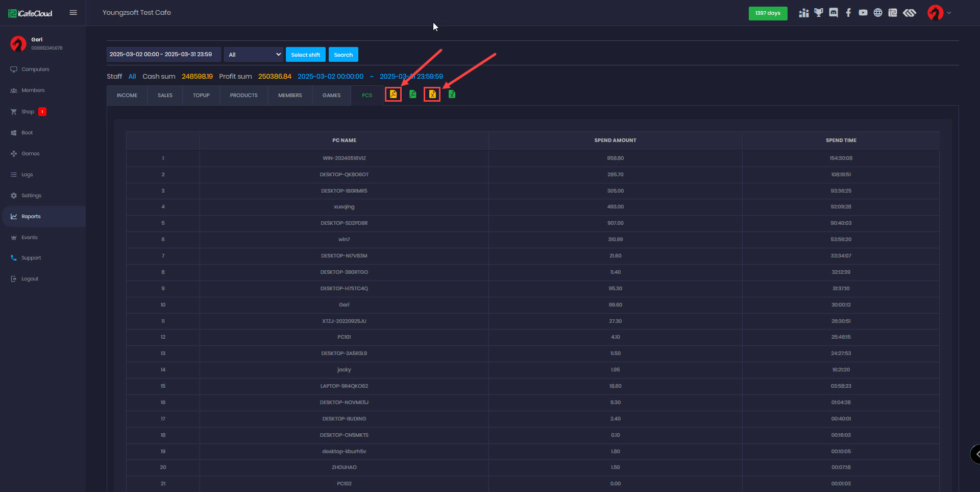
Task: Toggle the hamburger sidebar menu
Action: click(73, 13)
